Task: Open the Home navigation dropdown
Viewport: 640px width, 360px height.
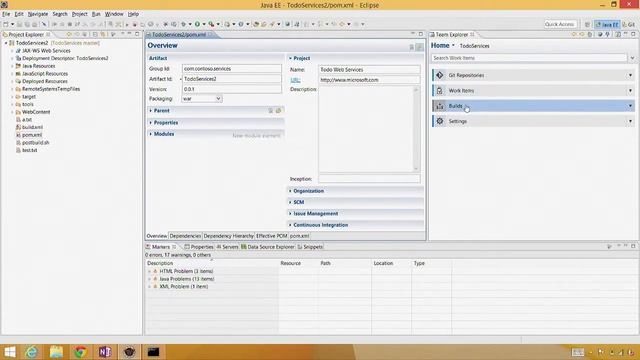Action: tap(453, 46)
